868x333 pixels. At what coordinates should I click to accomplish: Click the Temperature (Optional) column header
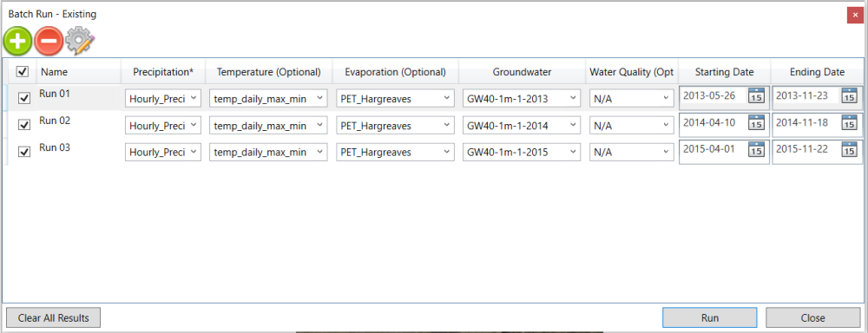point(268,72)
